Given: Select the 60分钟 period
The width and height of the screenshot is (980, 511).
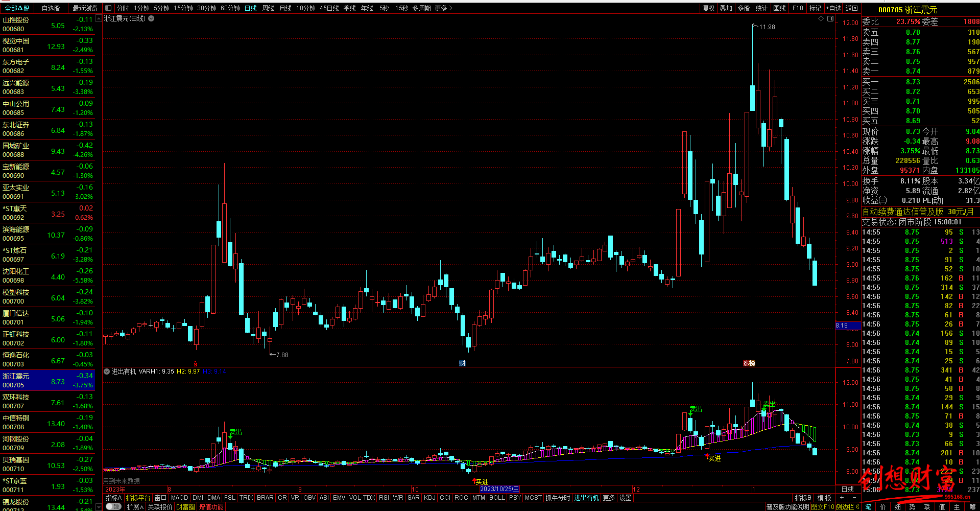Looking at the screenshot, I should tap(230, 8).
